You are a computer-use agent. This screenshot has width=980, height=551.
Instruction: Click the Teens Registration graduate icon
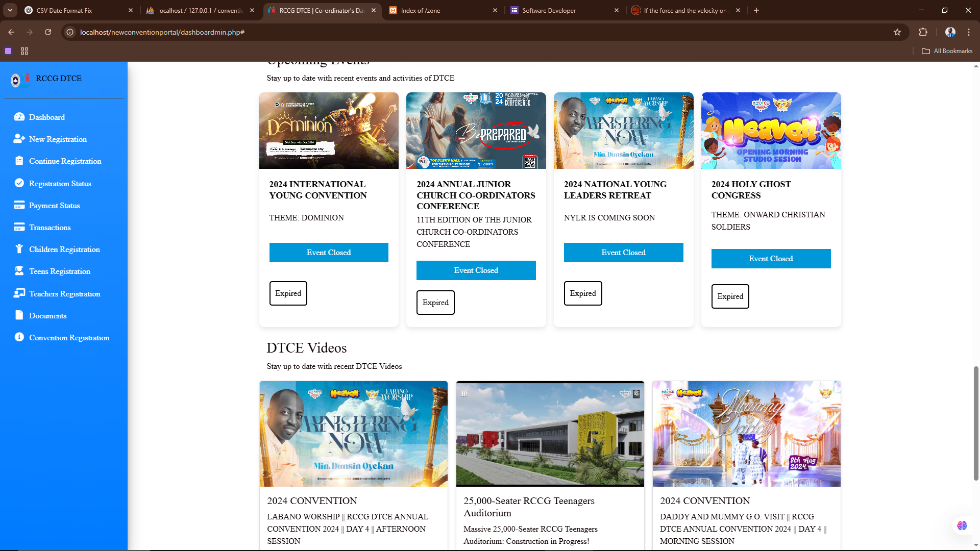[x=19, y=271]
